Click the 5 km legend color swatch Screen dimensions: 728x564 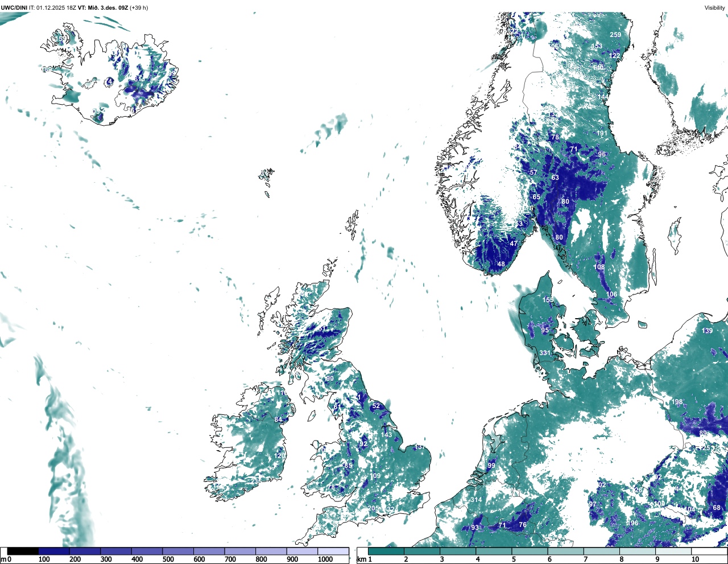pyautogui.click(x=530, y=551)
